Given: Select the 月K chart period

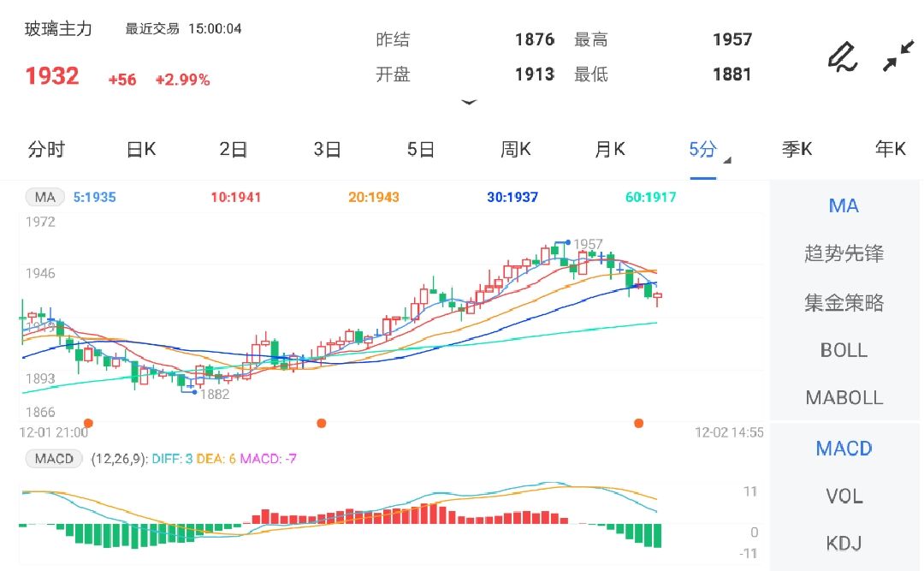Looking at the screenshot, I should pos(609,150).
